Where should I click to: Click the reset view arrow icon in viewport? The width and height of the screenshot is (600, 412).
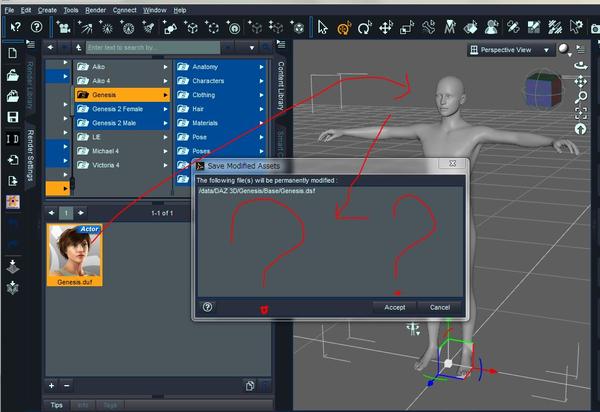(x=581, y=129)
